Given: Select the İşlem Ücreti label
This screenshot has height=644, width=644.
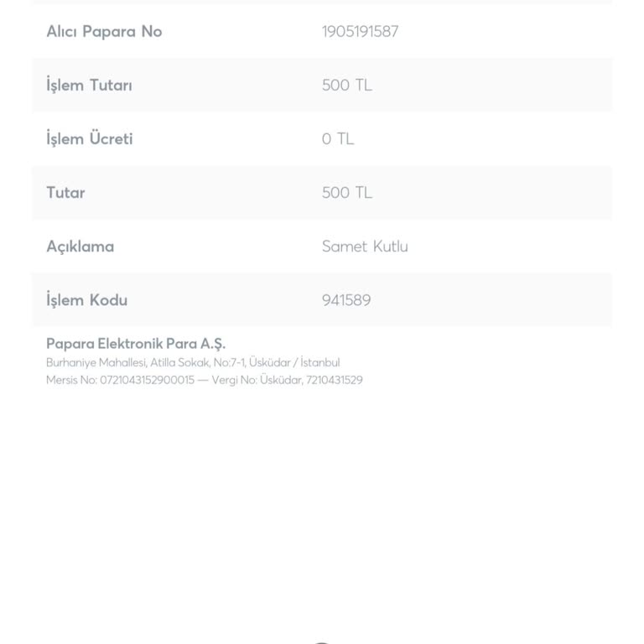Looking at the screenshot, I should click(90, 138).
